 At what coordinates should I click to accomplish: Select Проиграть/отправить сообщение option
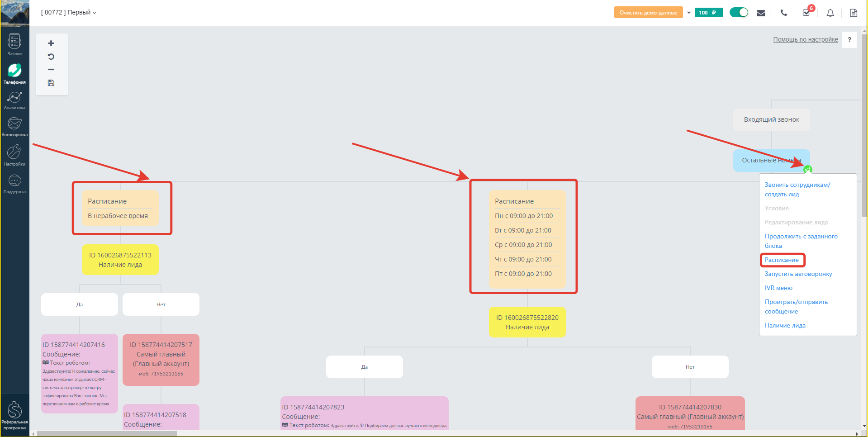point(796,307)
